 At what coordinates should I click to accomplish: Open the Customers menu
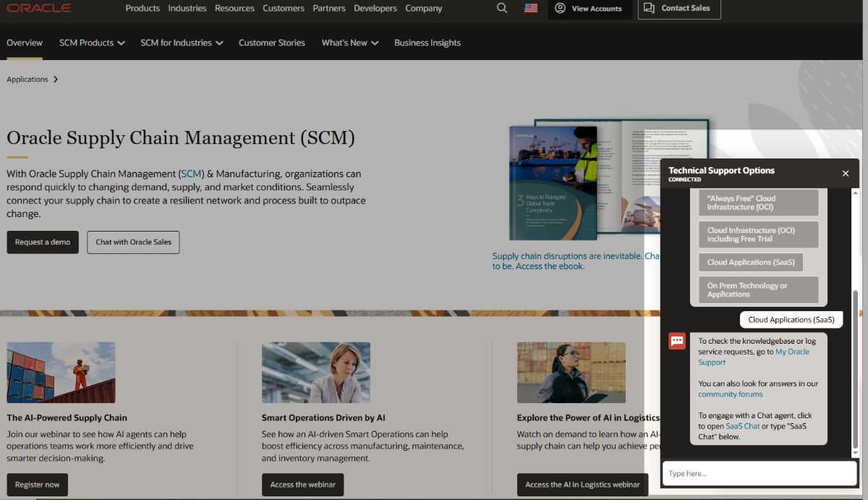(284, 8)
